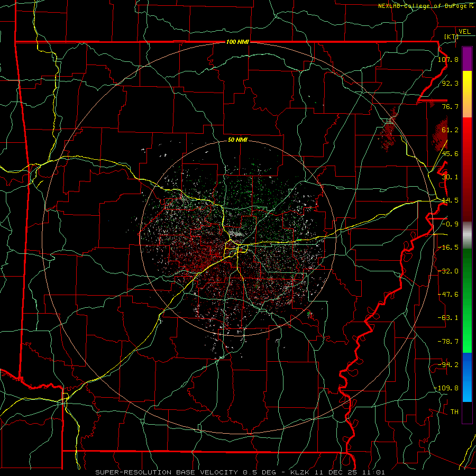Click the 107.8 velocity scale value

tap(448, 59)
